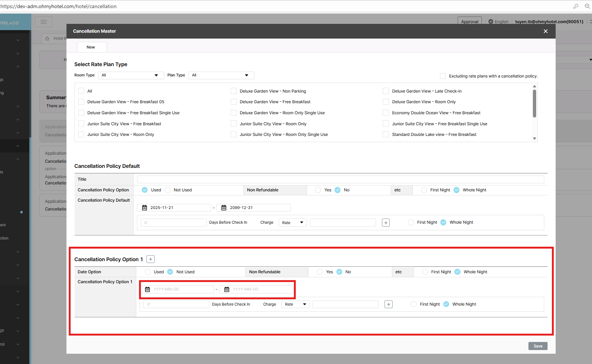Open the Room Type dropdown
The width and height of the screenshot is (592, 364).
pyautogui.click(x=130, y=75)
